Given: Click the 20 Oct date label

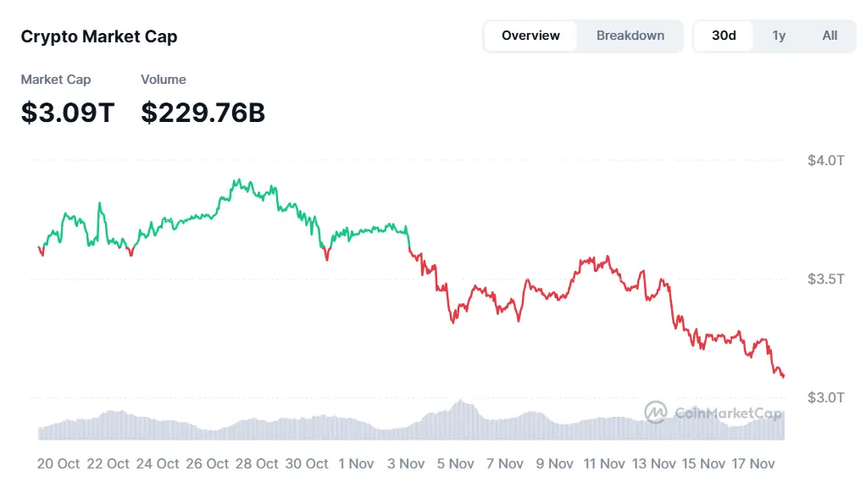Looking at the screenshot, I should (x=58, y=463).
